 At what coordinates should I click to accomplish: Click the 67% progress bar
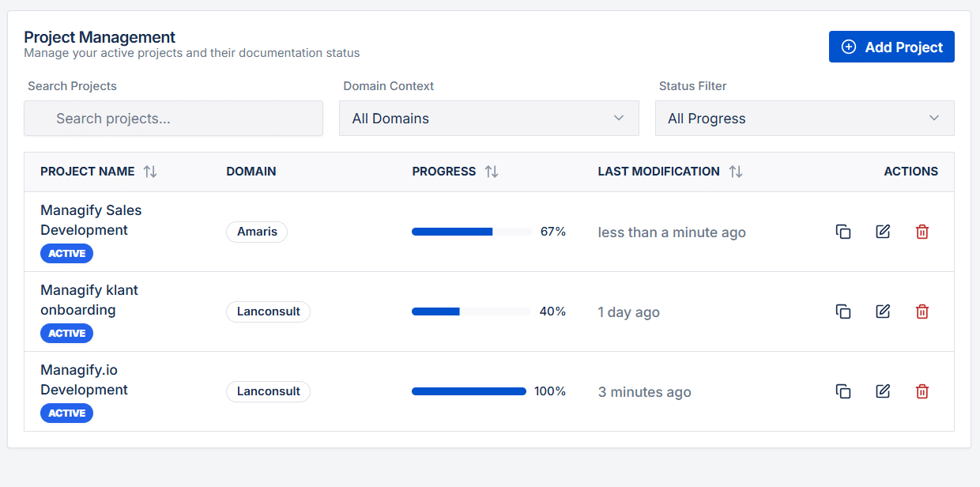point(471,232)
